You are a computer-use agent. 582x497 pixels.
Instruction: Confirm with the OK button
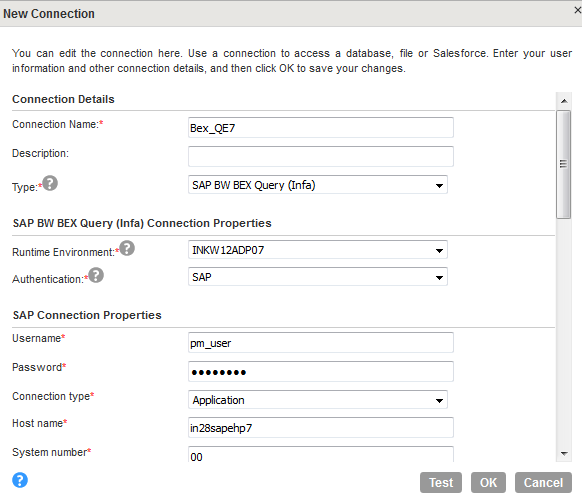click(x=488, y=483)
